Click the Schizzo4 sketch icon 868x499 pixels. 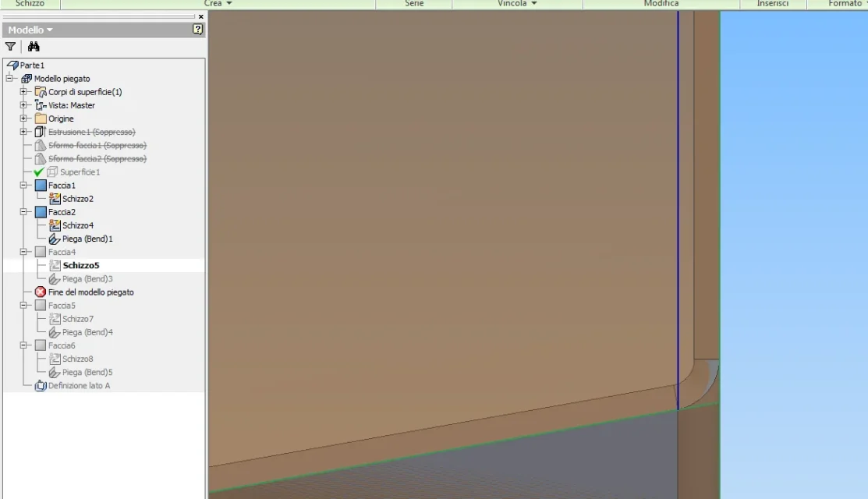click(x=55, y=225)
